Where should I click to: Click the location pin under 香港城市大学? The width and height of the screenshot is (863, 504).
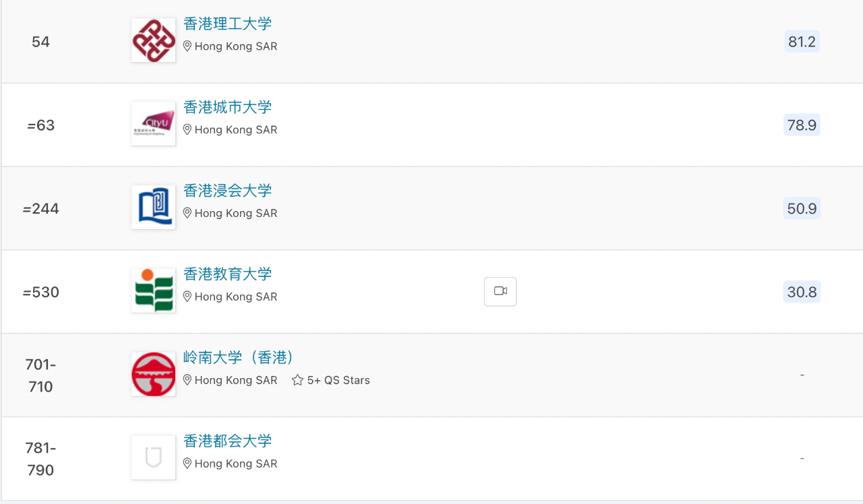187,129
